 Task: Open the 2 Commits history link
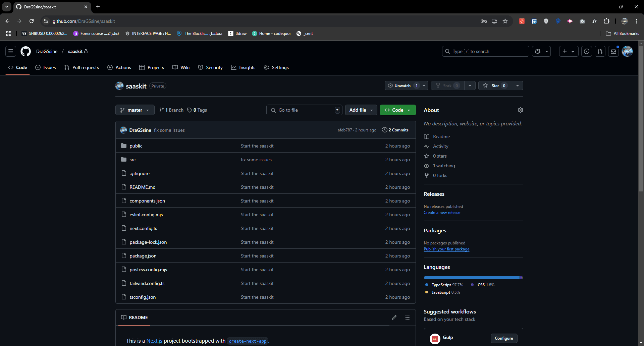pos(395,130)
